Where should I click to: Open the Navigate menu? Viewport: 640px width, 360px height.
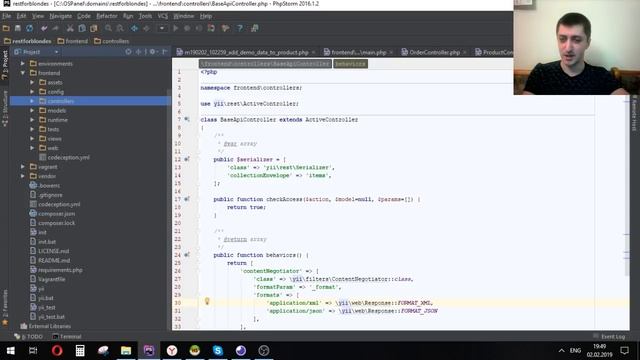tap(60, 16)
